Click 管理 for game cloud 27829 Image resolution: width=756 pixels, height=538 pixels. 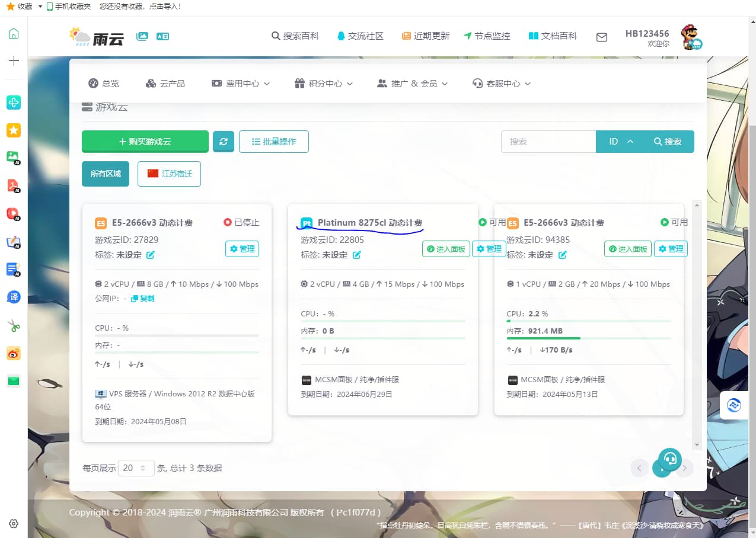pyautogui.click(x=242, y=249)
